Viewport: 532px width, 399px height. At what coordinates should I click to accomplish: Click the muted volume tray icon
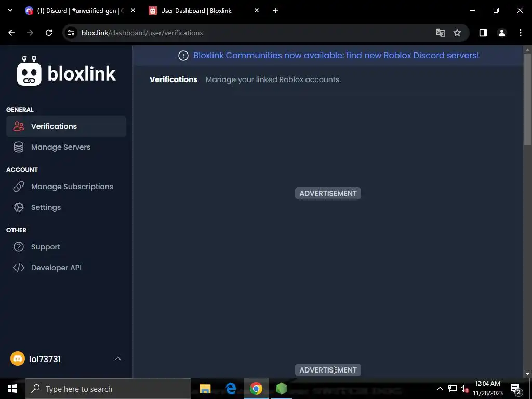coord(465,389)
